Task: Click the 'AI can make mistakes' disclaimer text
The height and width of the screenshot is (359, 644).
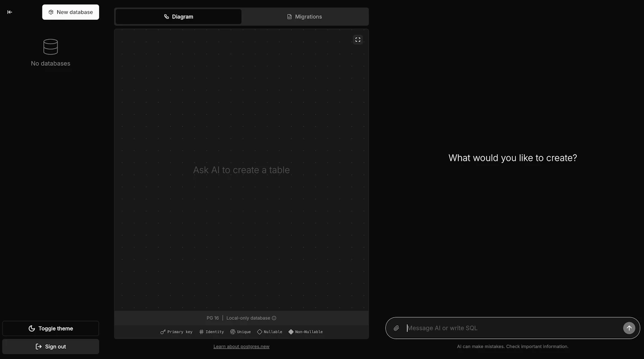Action: click(513, 346)
